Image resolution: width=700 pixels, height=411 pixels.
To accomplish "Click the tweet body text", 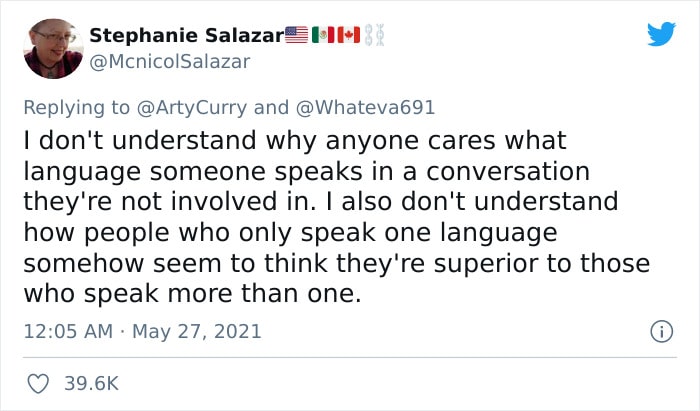I will [x=337, y=217].
